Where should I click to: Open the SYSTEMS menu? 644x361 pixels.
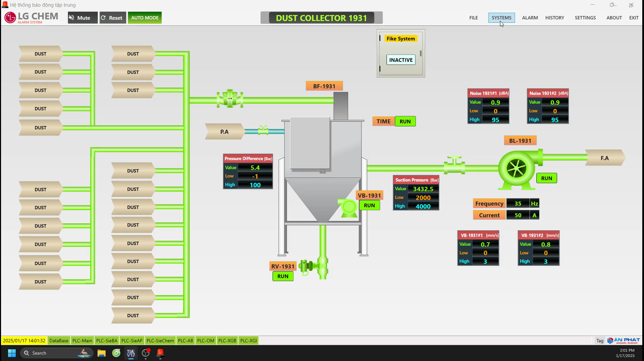[x=501, y=18]
